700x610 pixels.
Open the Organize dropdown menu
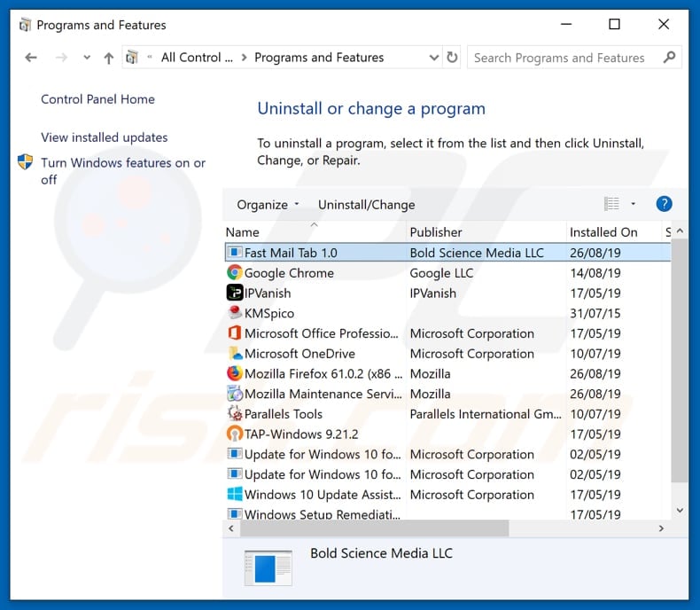(x=268, y=205)
